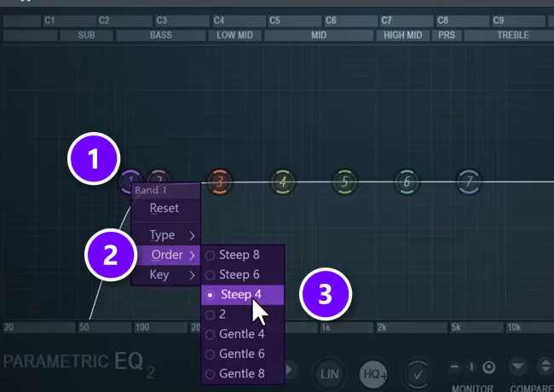Click the Band 1 menu header
Viewport: 554px width, 392px height.
coord(165,190)
